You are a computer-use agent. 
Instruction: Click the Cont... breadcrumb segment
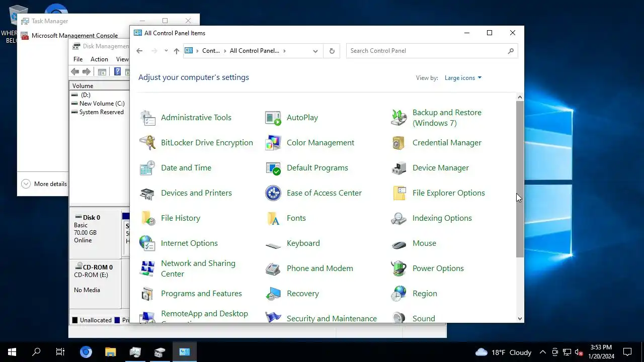[x=211, y=51]
